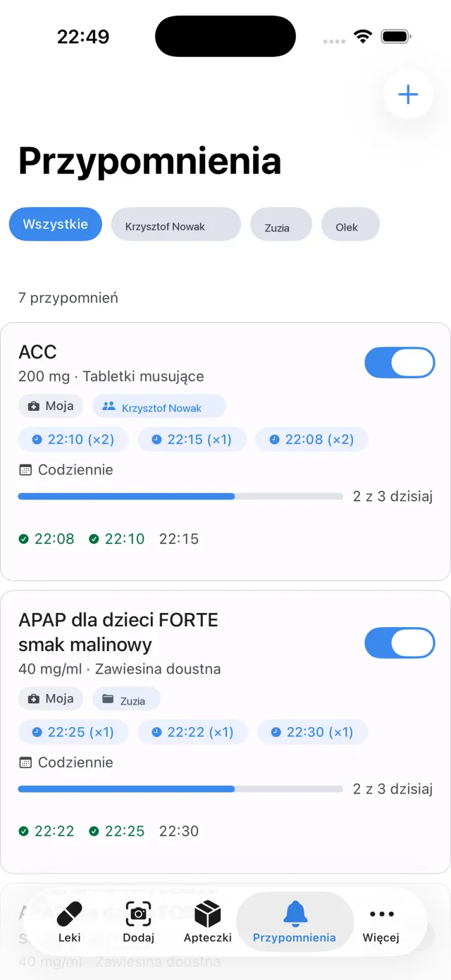The height and width of the screenshot is (980, 451).
Task: Disable the APAP dla dzieci FORTE reminder switch
Action: [x=400, y=643]
